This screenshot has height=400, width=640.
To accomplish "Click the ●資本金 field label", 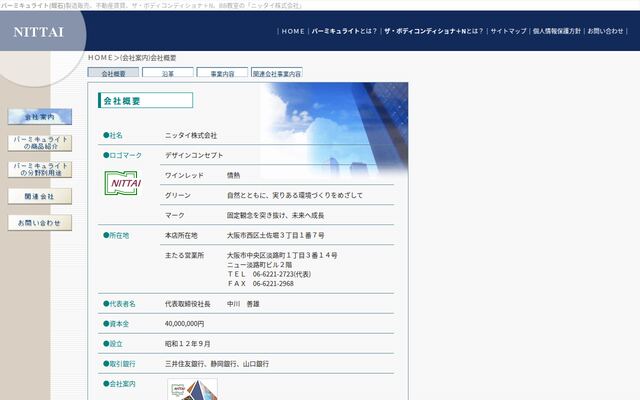I will (116, 324).
